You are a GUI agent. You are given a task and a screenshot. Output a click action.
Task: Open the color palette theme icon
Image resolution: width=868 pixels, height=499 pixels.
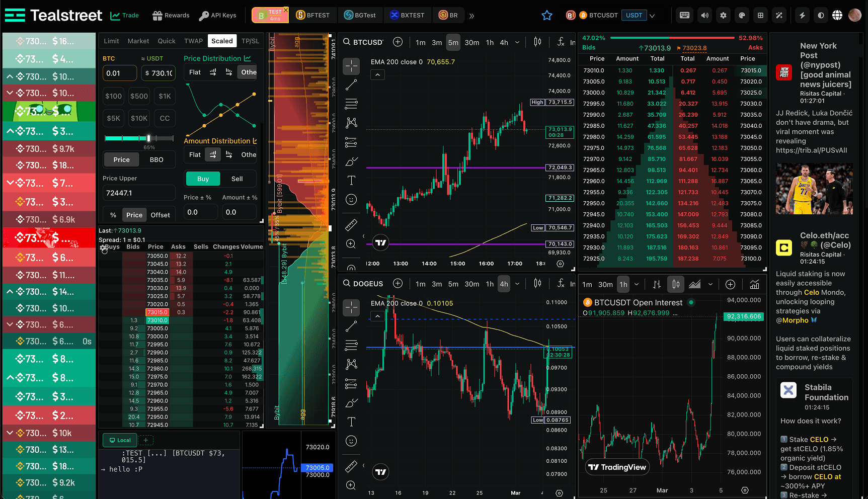(742, 15)
